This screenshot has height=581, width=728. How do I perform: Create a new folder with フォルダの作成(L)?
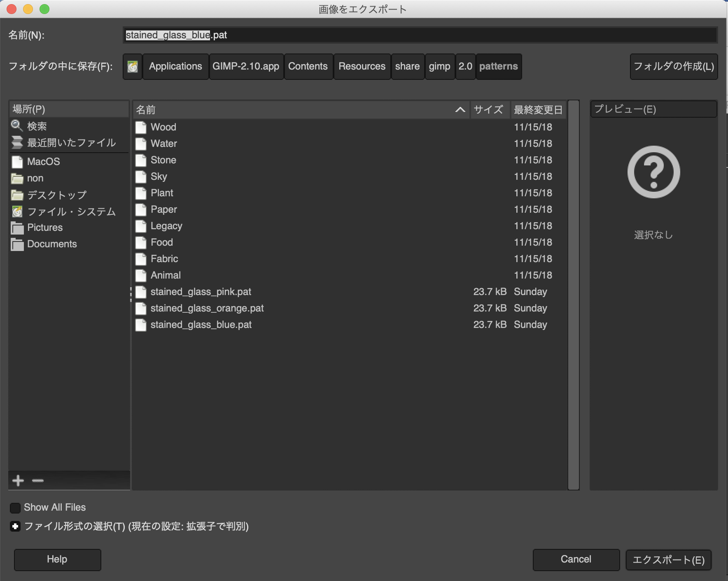[x=673, y=66]
